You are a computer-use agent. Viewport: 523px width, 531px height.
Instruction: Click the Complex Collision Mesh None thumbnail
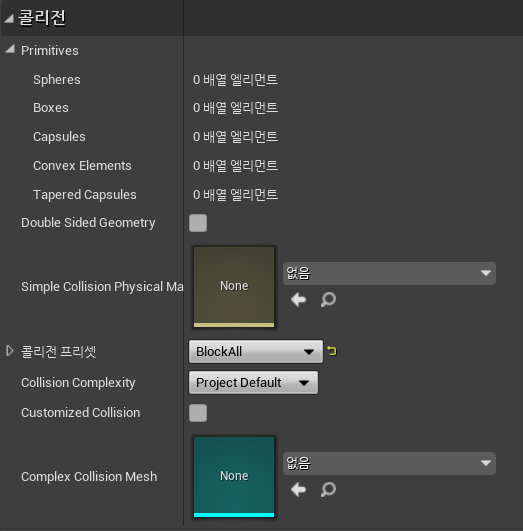pos(234,477)
